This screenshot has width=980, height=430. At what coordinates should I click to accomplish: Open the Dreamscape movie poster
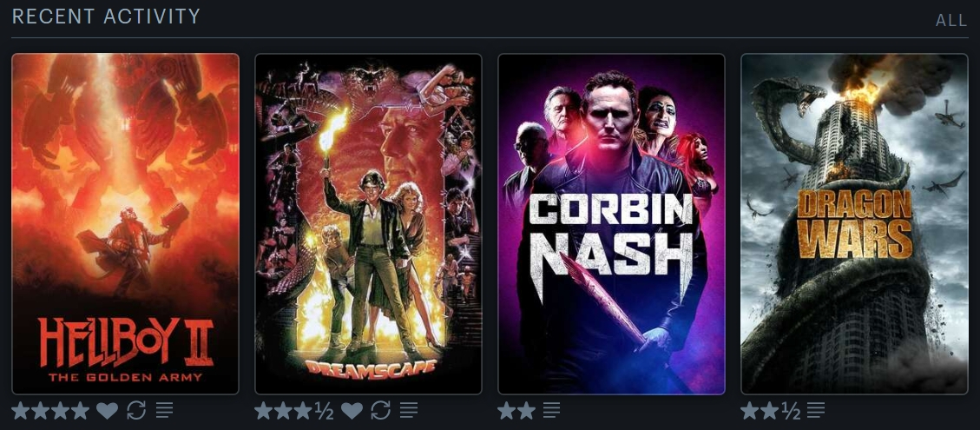click(369, 224)
